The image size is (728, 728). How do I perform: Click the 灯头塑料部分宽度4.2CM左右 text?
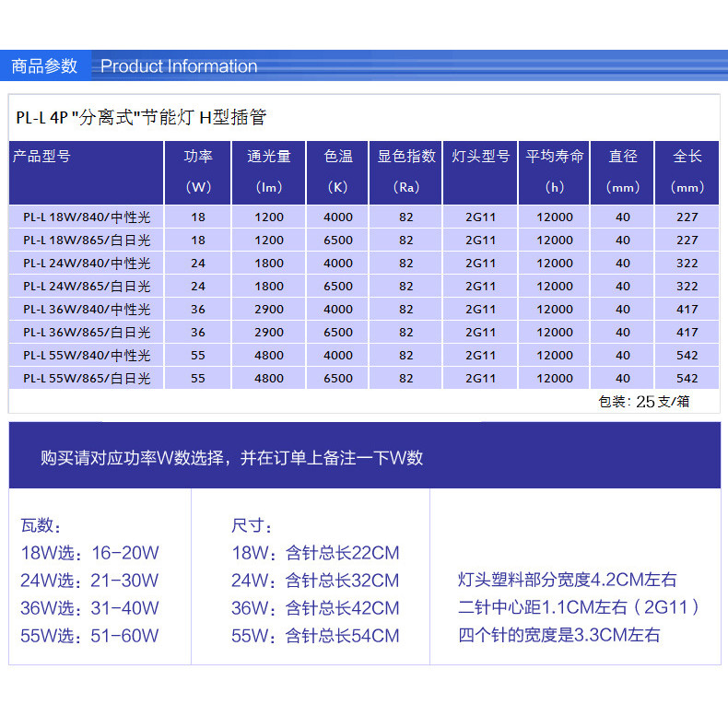(567, 580)
